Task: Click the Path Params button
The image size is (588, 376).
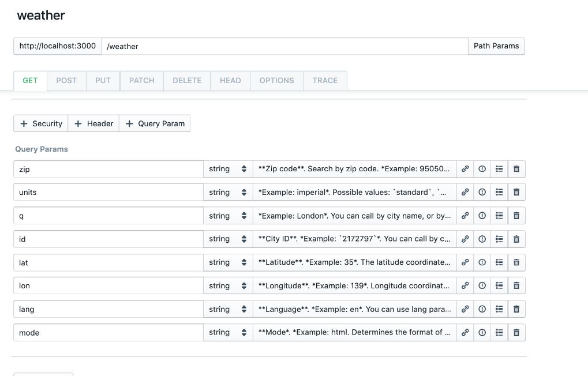Action: click(x=496, y=46)
